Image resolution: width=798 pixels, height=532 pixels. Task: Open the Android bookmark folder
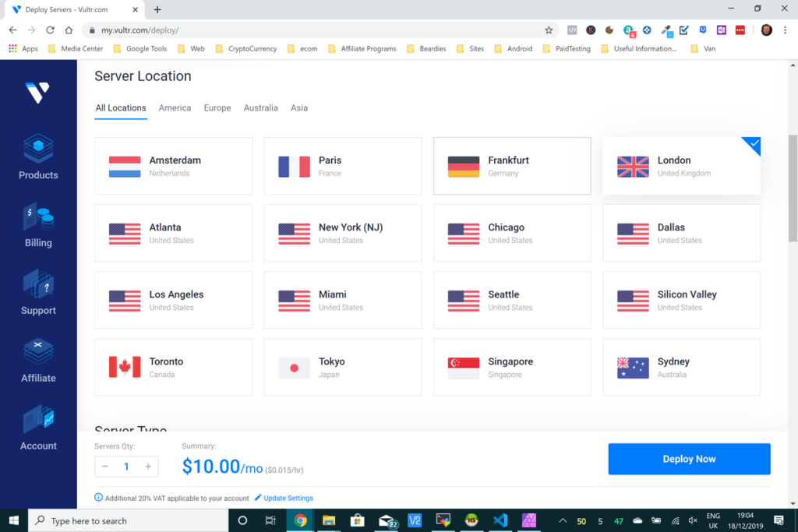514,48
